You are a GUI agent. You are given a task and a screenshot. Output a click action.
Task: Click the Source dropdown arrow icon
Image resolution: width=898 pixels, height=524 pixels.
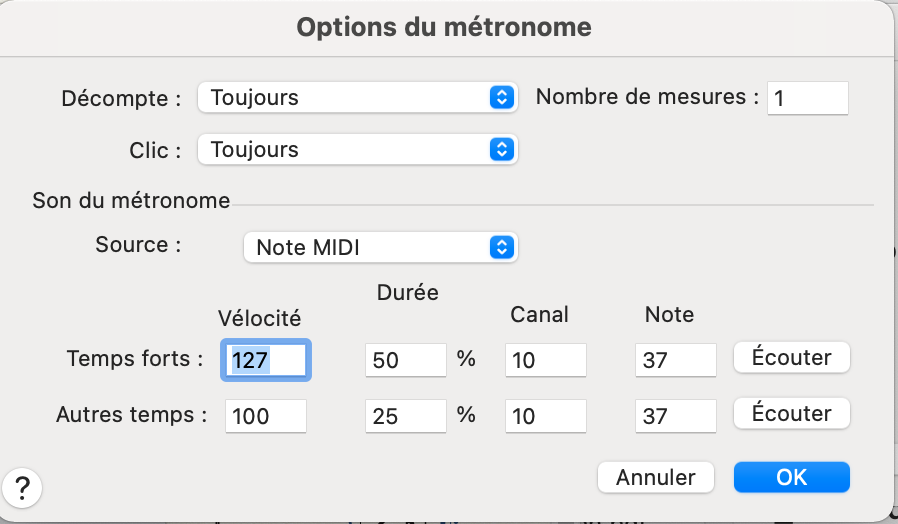coord(502,247)
